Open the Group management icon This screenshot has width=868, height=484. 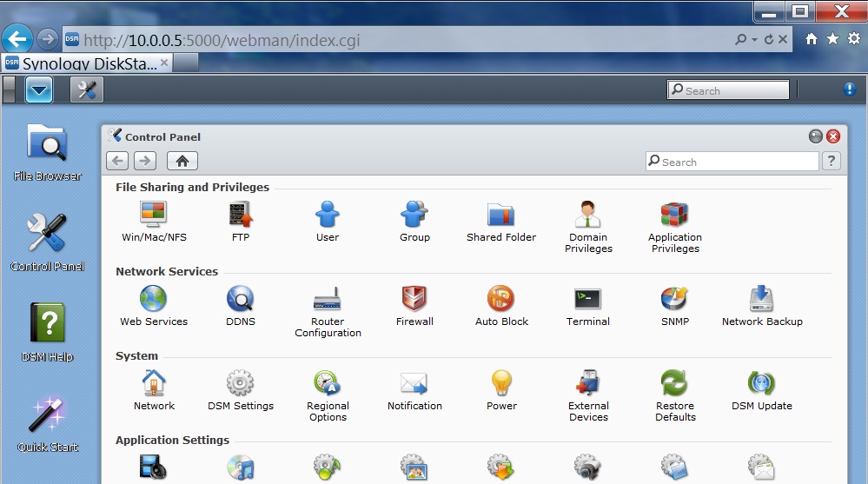(414, 221)
